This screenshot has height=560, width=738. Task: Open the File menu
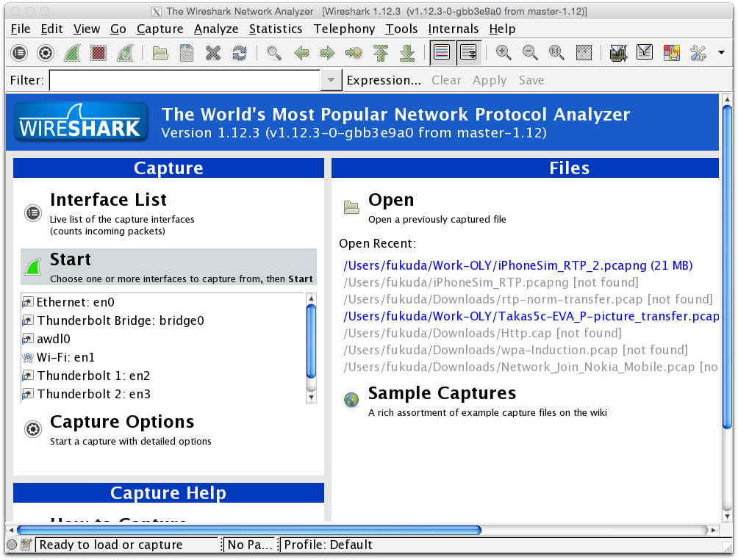21,29
